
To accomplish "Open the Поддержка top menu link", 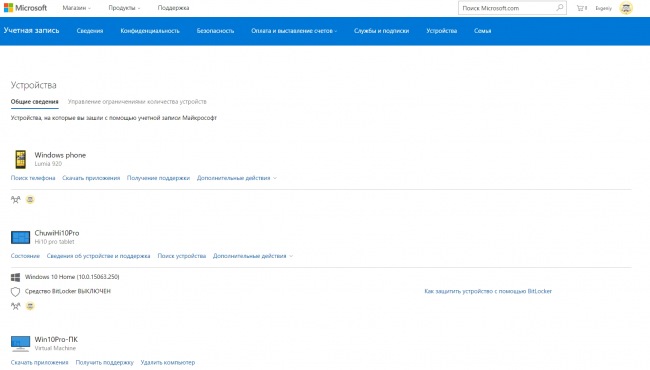I will click(173, 8).
